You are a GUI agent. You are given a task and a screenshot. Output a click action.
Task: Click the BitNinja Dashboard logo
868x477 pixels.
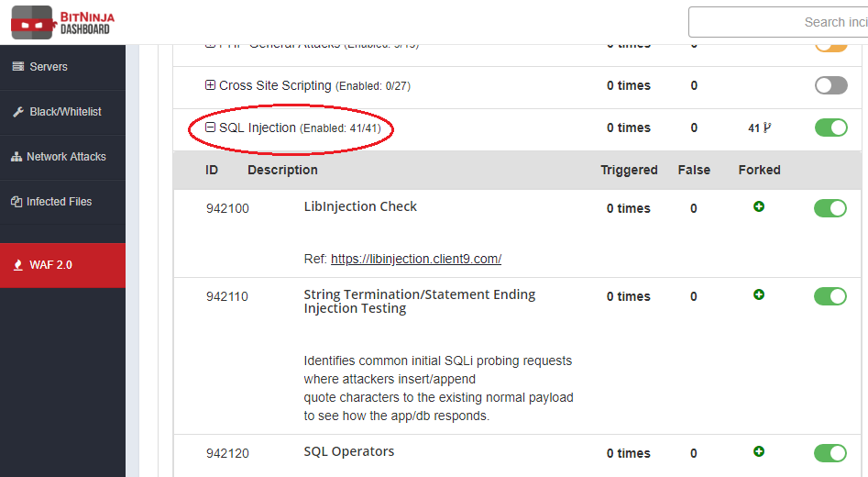62,22
